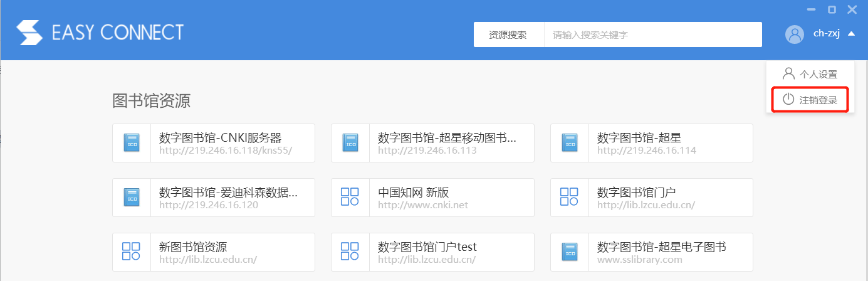The height and width of the screenshot is (281, 868).
Task: Click the URL www.sslibrary.com
Action: click(x=639, y=260)
